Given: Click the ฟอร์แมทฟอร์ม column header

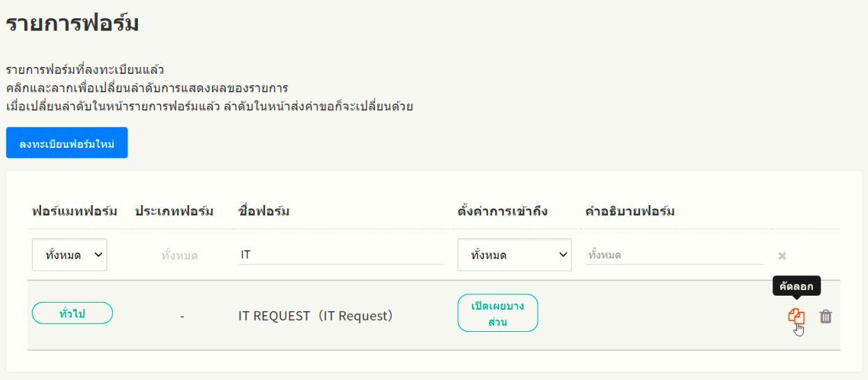Looking at the screenshot, I should pos(75,211).
